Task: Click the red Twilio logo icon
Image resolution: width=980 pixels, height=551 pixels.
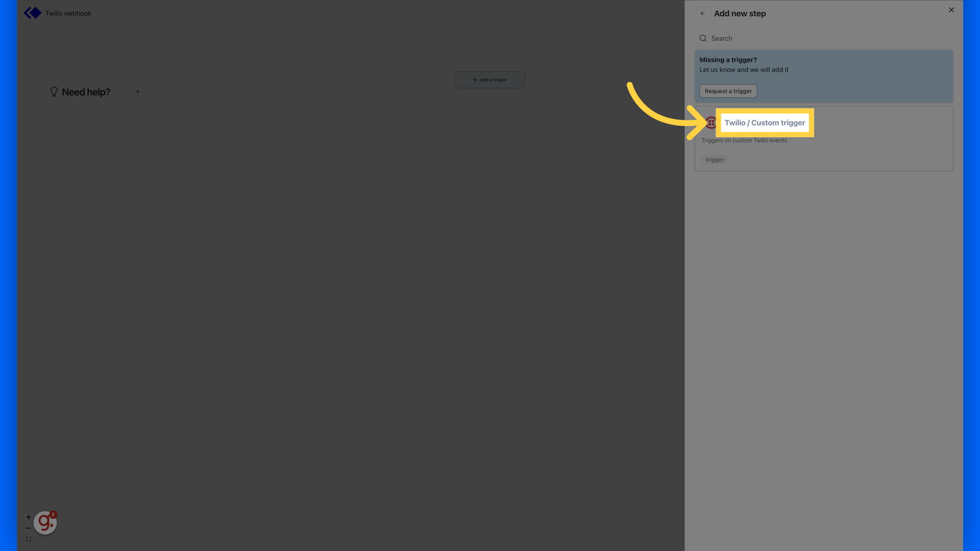Action: tap(710, 122)
